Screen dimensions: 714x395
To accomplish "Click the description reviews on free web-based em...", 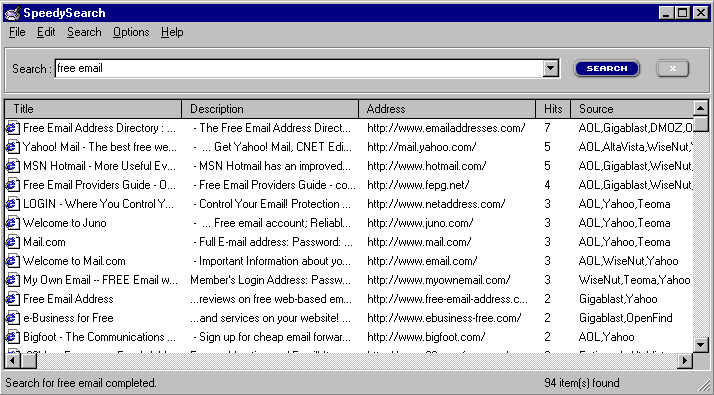I will point(271,299).
